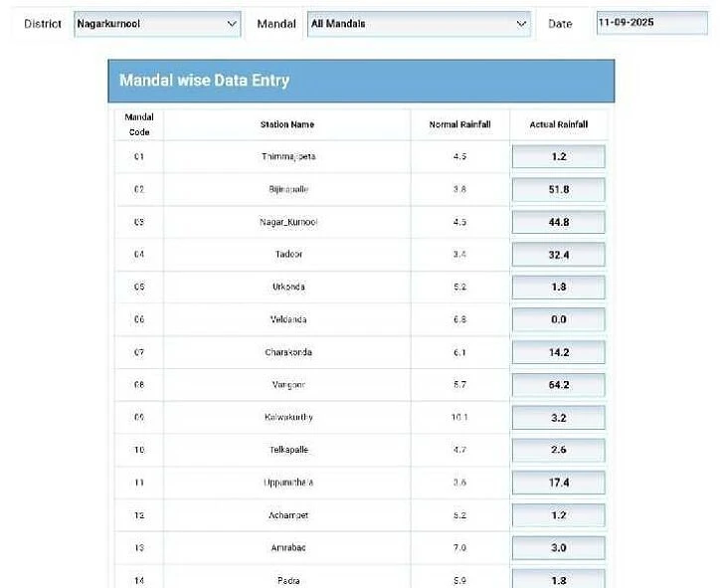Click the Actual Rainfall column header
This screenshot has height=588, width=726.
[558, 124]
